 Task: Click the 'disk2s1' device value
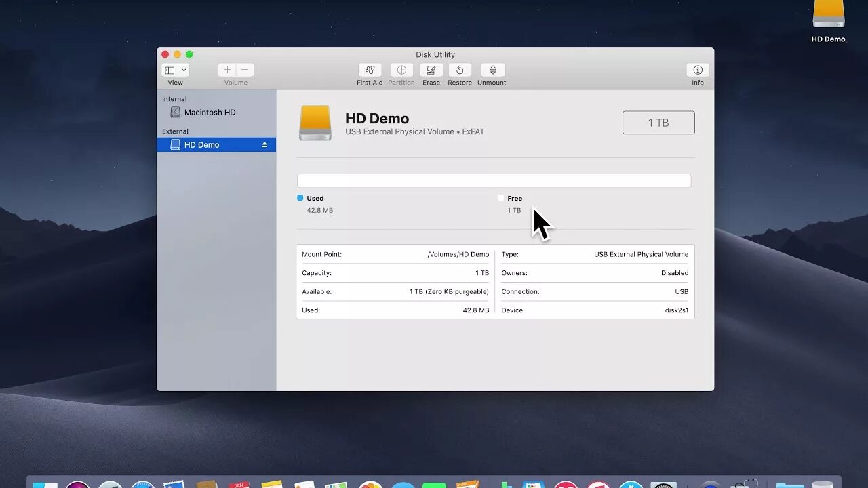click(677, 310)
